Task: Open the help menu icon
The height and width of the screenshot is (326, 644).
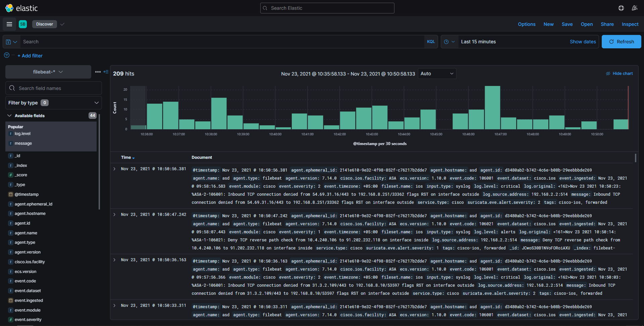Action: coord(621,8)
